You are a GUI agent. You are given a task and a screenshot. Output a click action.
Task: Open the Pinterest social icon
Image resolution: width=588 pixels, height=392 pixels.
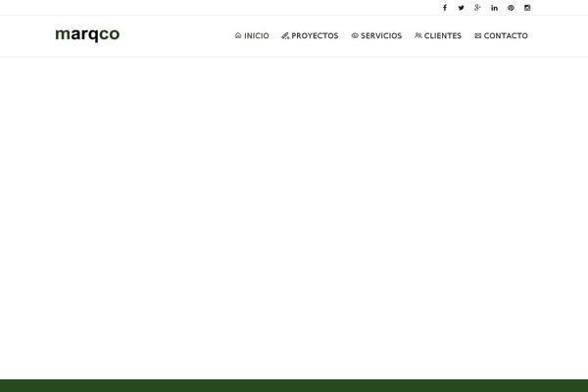point(511,8)
